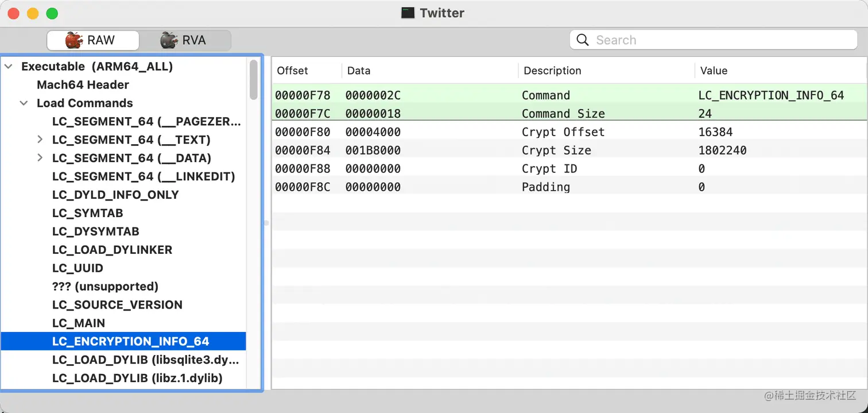Select the Load Commands tree row
This screenshot has width=868, height=413.
click(x=124, y=103)
